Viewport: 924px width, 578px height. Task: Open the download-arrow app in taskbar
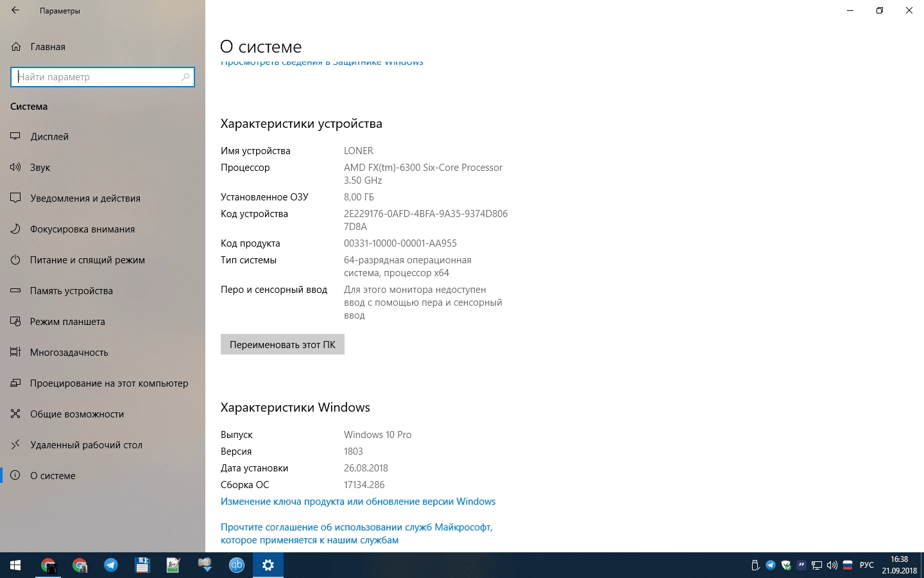point(205,565)
